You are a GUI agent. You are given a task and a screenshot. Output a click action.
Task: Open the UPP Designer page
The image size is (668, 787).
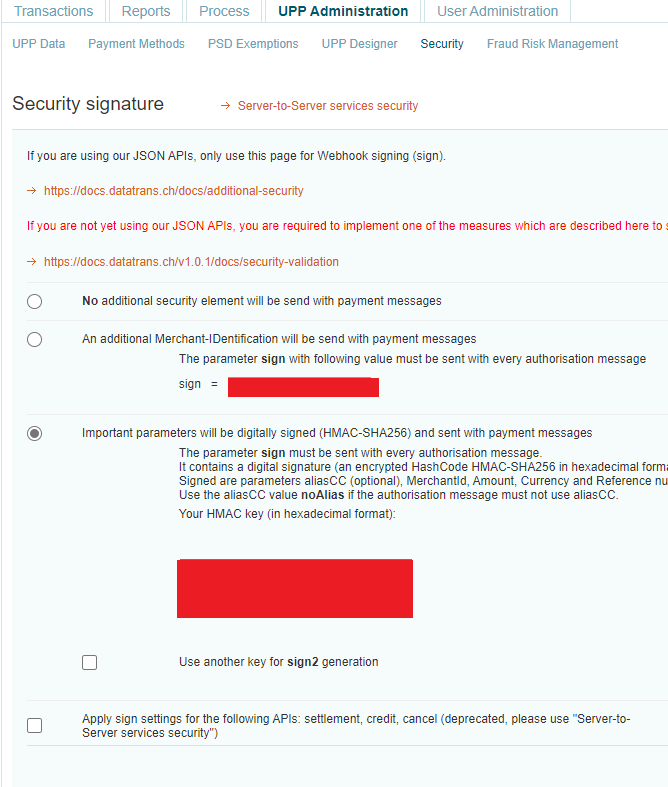point(359,44)
